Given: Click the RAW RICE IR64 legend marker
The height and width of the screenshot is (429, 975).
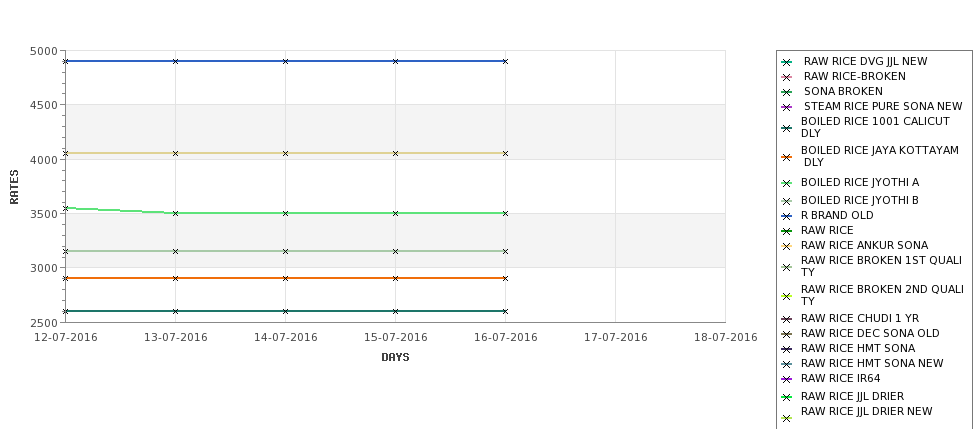Looking at the screenshot, I should coord(786,379).
